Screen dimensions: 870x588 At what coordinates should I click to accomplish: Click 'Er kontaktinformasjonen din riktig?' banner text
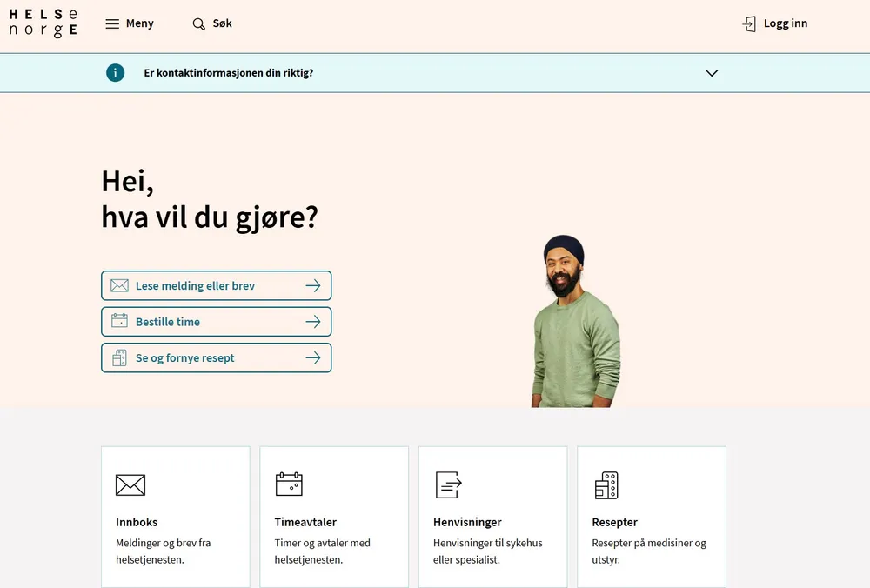(229, 73)
